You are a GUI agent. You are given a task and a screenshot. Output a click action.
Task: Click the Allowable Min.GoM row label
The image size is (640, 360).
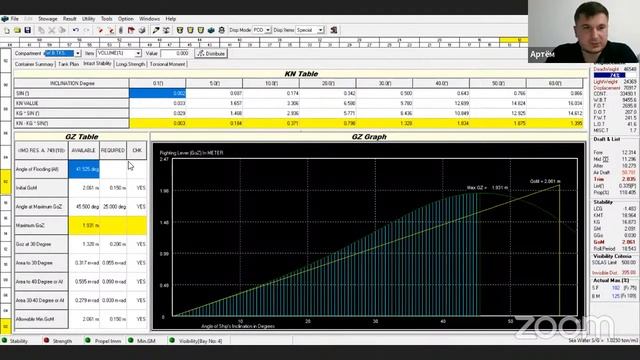click(x=41, y=319)
